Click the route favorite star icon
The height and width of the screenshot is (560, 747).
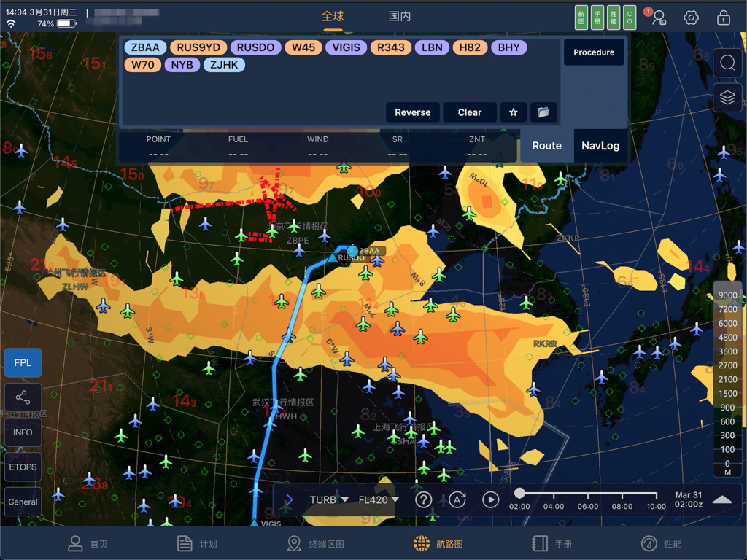[x=513, y=112]
